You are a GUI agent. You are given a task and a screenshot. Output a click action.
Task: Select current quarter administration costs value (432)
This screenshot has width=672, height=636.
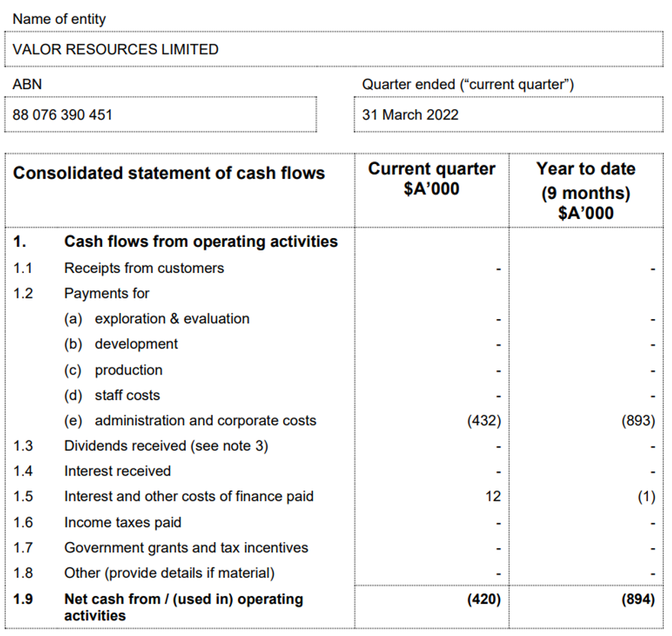484,421
